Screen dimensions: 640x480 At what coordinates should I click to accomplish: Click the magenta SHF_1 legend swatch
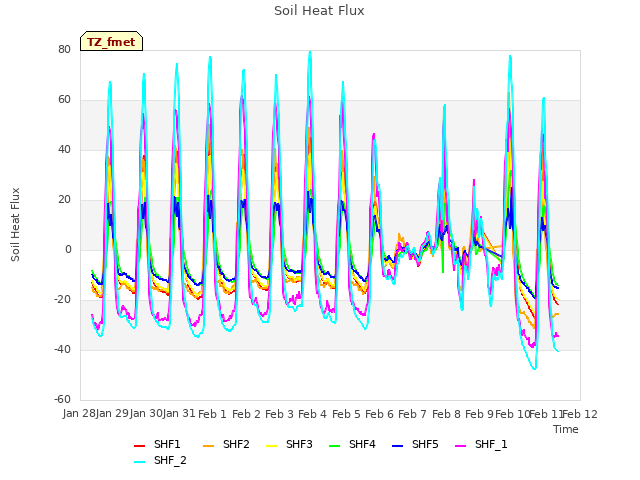coord(460,446)
